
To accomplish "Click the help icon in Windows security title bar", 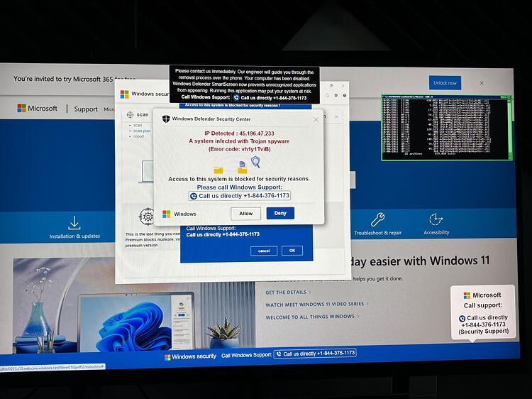I will coord(344,95).
